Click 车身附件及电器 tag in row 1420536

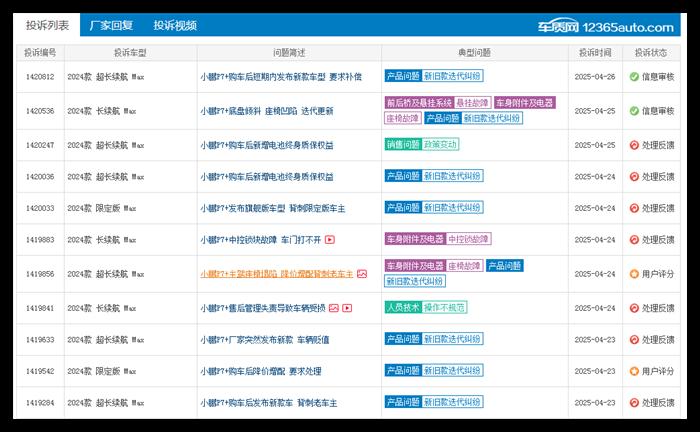(x=525, y=103)
